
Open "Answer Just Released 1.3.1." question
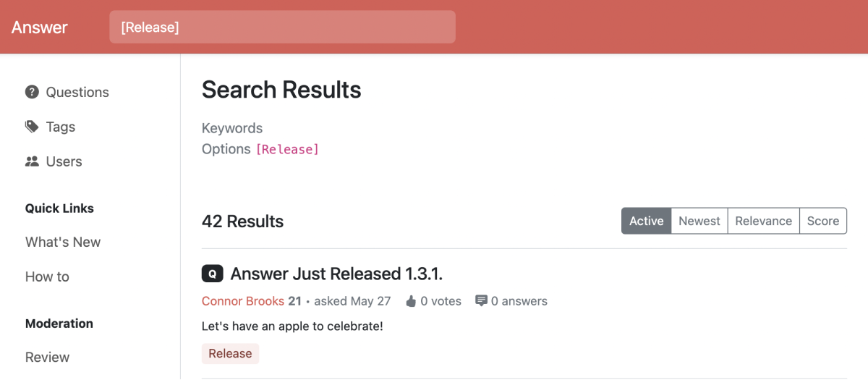[336, 274]
